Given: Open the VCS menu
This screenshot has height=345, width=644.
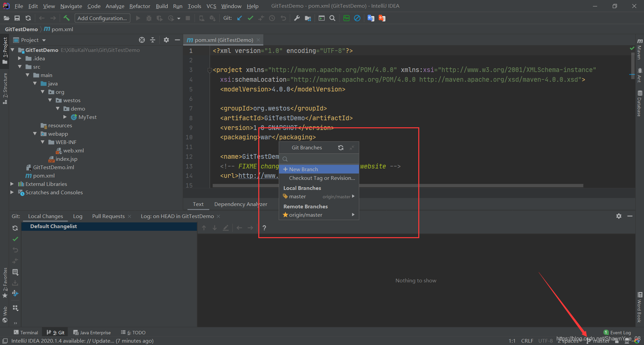Looking at the screenshot, I should [211, 6].
